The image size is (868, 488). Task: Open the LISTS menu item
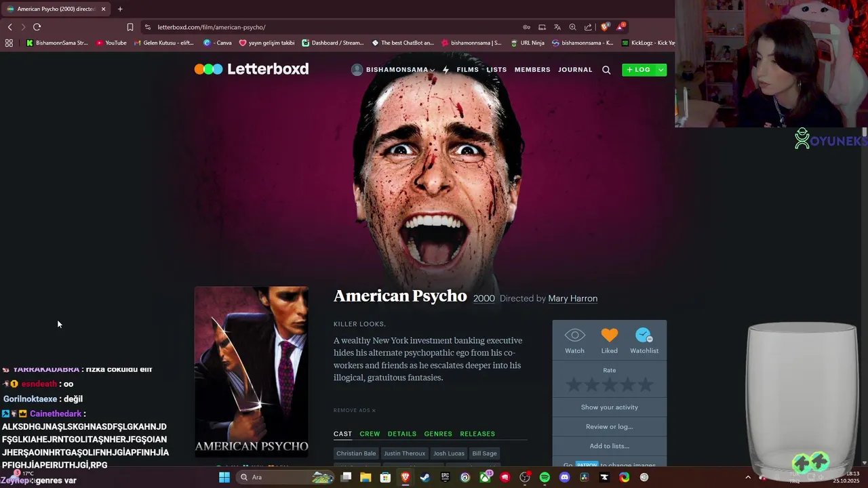[x=496, y=70]
